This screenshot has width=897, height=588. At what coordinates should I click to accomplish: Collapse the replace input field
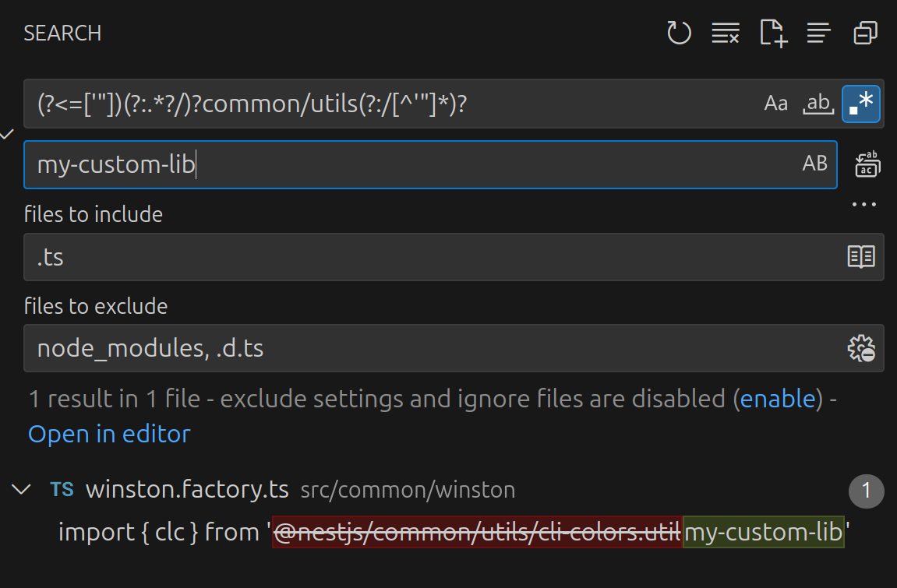7,134
